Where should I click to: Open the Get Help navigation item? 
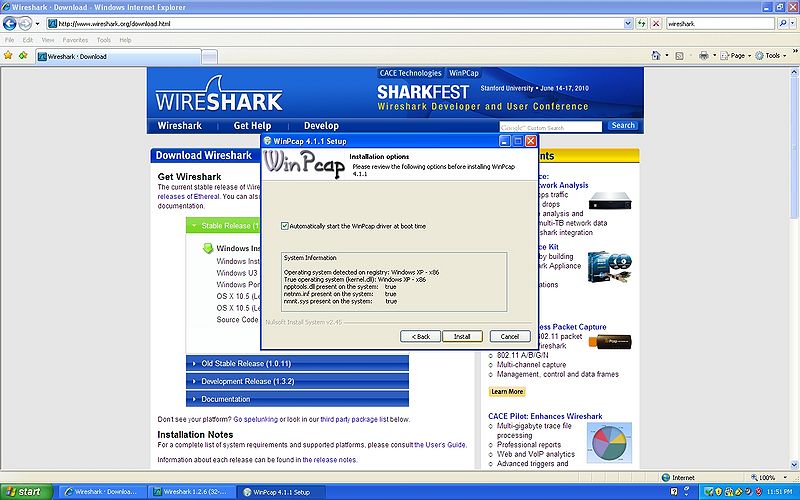[x=252, y=126]
